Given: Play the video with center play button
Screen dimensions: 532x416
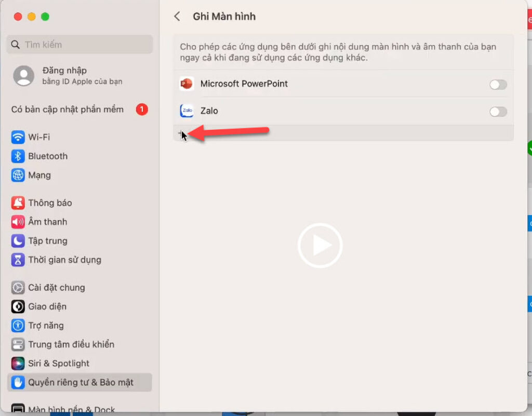Looking at the screenshot, I should [x=320, y=246].
